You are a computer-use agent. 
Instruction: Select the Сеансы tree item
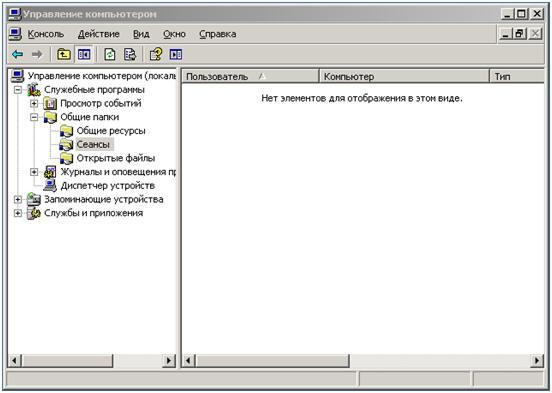coord(93,144)
